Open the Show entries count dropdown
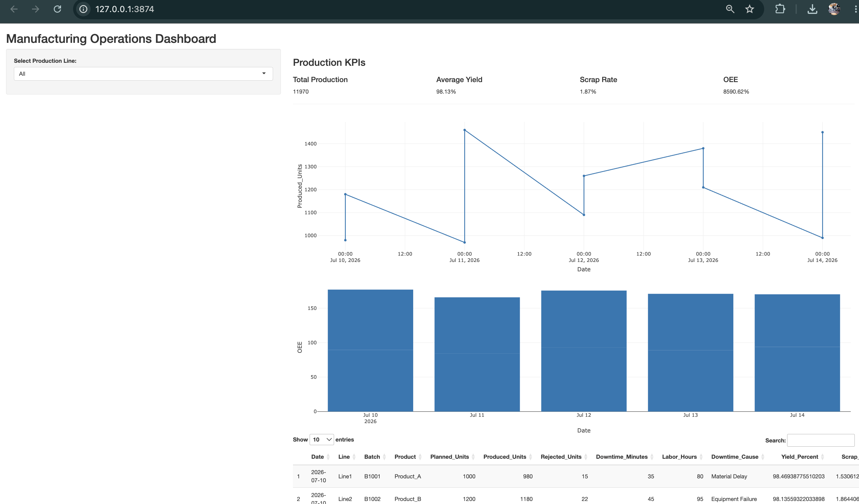The width and height of the screenshot is (859, 504). point(321,440)
